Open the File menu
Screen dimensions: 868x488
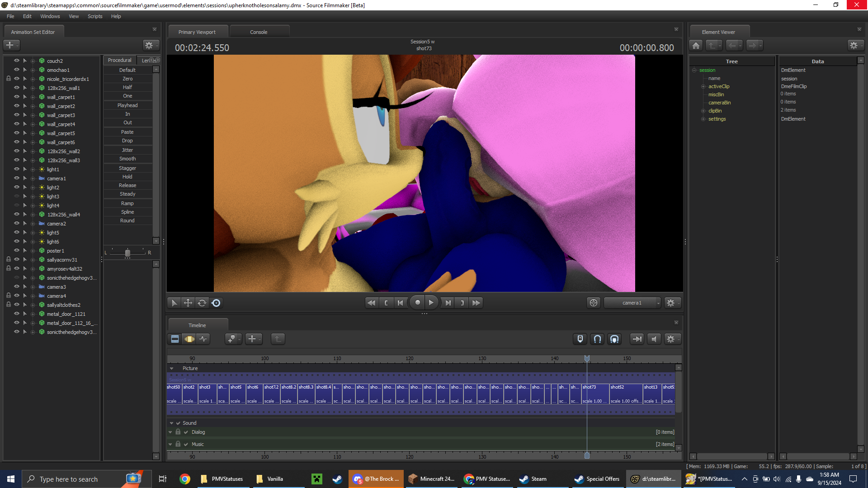(x=10, y=16)
